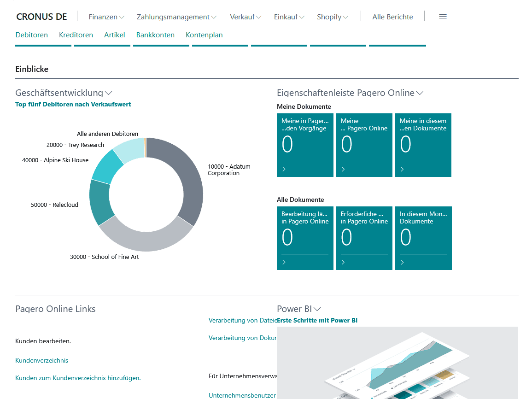Click arrow on 'Erforderliche in Pagero Online' tile
Screen dimensions: 532x399
pyautogui.click(x=343, y=262)
